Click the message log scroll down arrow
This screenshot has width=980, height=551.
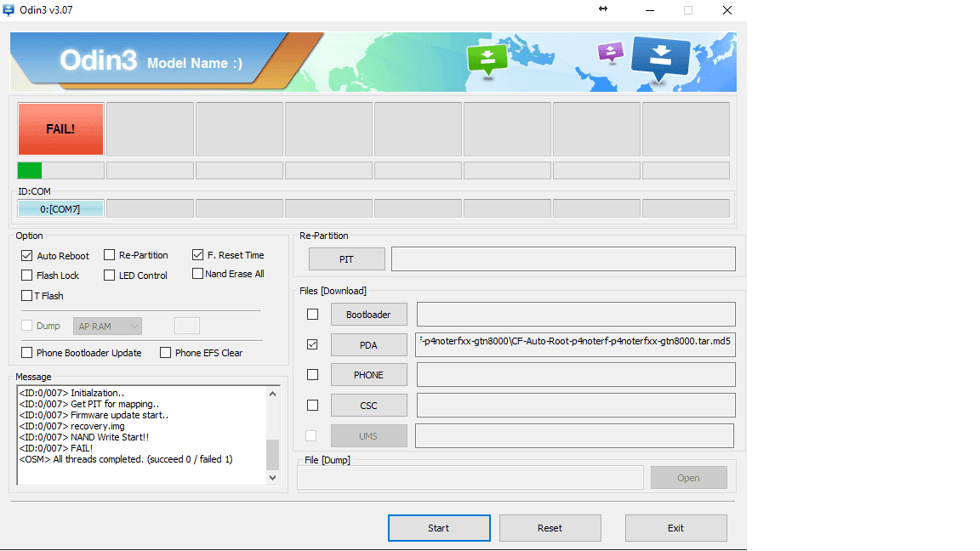pyautogui.click(x=272, y=478)
